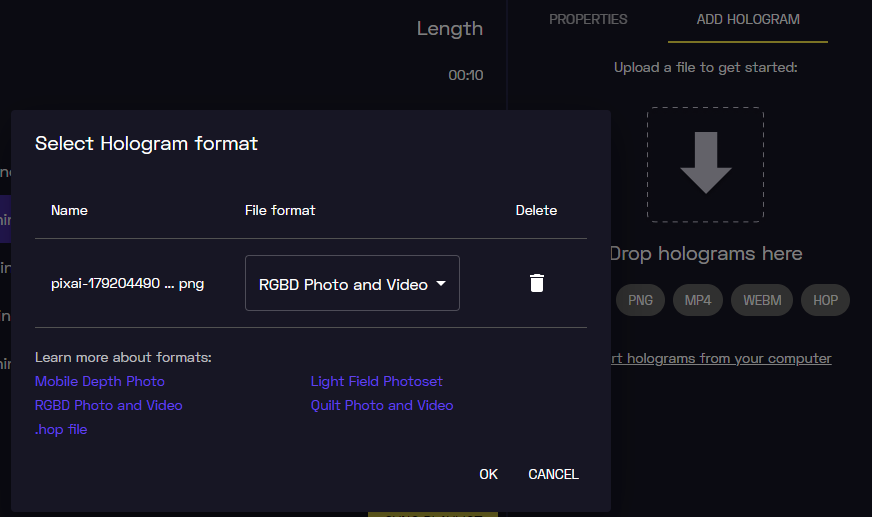Click the Name column header

(x=69, y=210)
